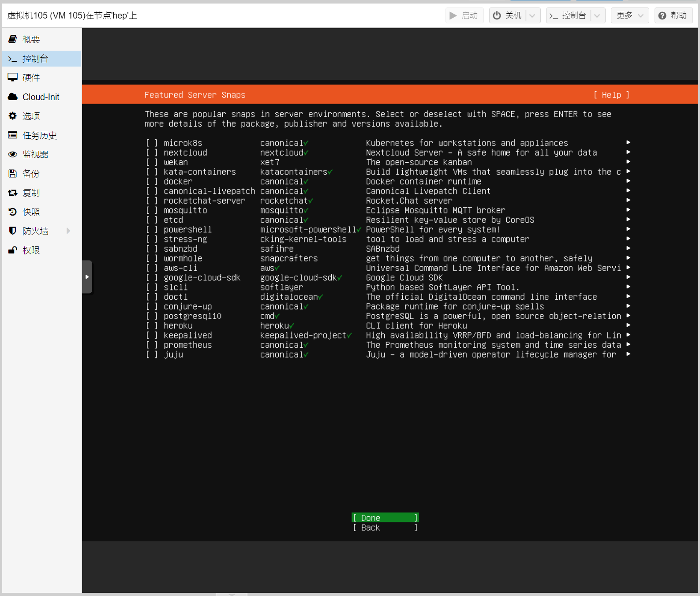This screenshot has height=596, width=700.
Task: Click the question mark Help icon
Action: [662, 16]
